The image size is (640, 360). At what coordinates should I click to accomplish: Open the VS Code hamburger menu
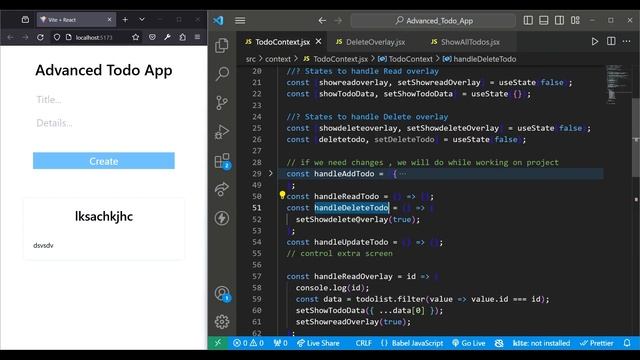pyautogui.click(x=240, y=20)
